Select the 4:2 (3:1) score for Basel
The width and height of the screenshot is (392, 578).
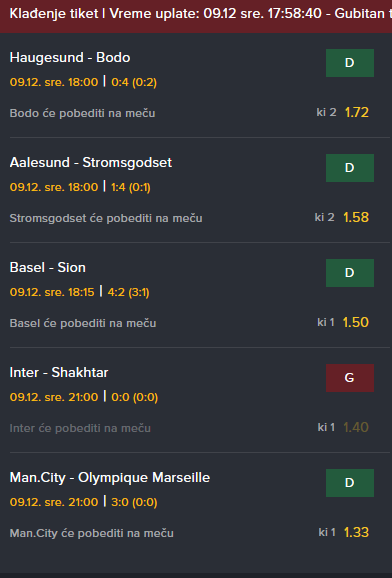point(128,293)
